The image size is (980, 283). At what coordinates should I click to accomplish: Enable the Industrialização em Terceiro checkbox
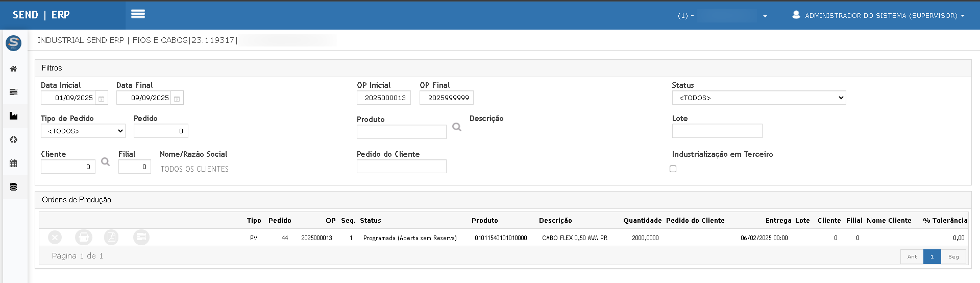click(x=673, y=169)
